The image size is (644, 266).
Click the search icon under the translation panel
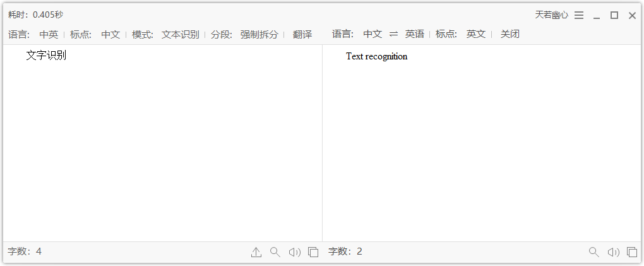pyautogui.click(x=593, y=252)
